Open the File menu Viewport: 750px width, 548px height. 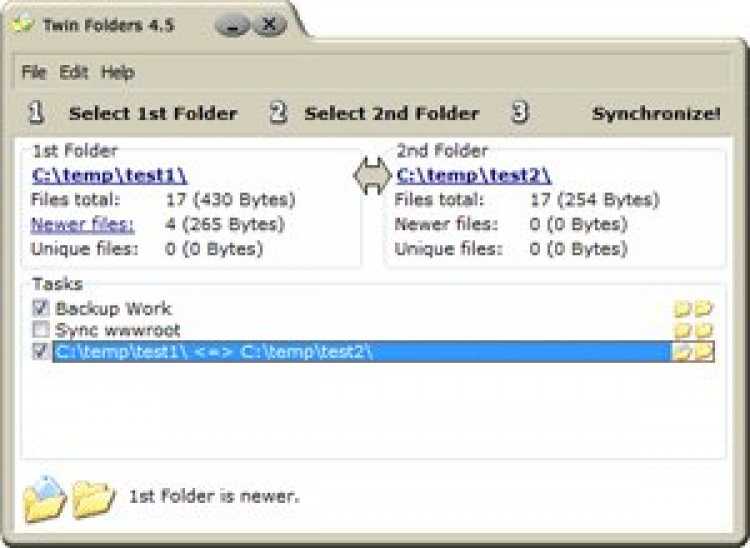click(x=34, y=72)
